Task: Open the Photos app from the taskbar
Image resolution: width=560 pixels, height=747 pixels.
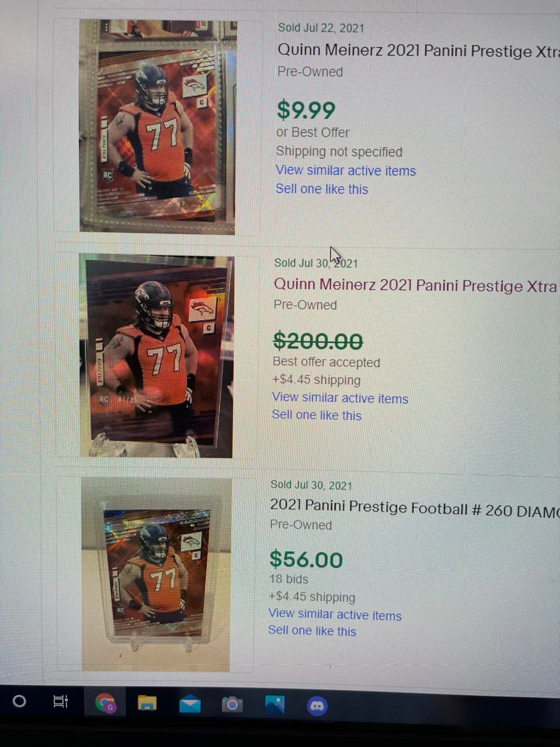Action: pyautogui.click(x=275, y=705)
